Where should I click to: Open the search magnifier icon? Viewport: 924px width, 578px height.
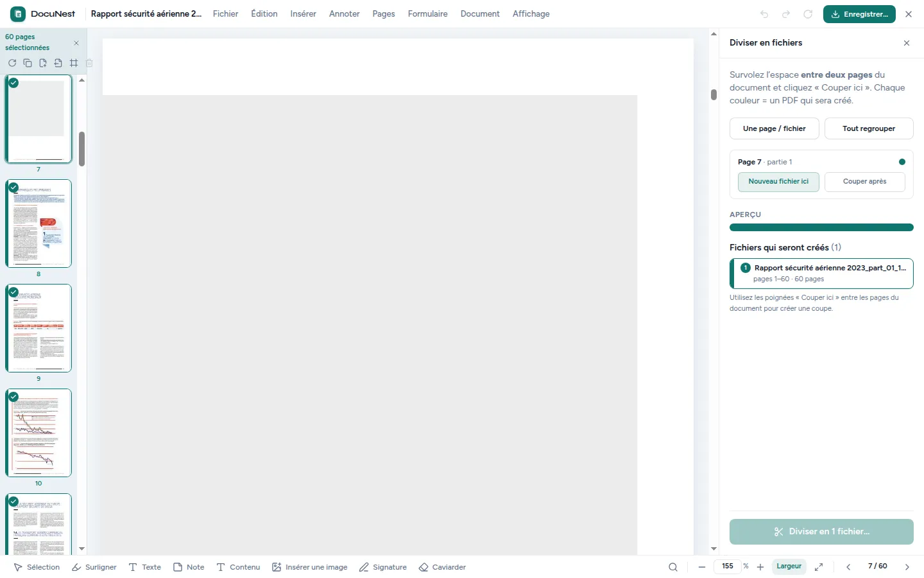(673, 567)
